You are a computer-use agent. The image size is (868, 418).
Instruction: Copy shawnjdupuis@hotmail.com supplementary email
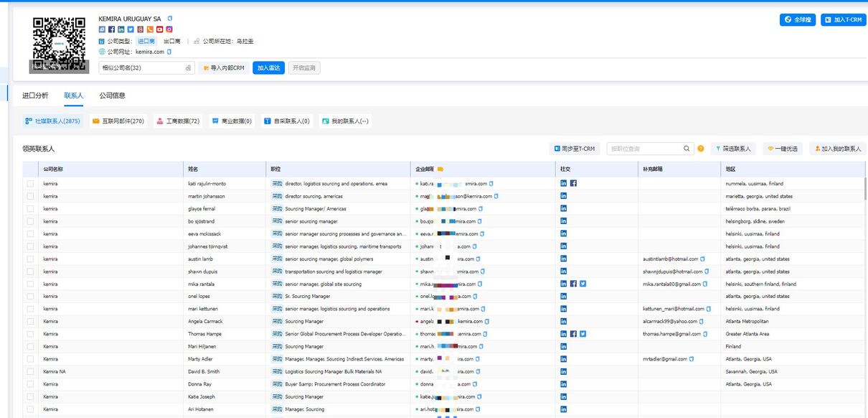707,271
